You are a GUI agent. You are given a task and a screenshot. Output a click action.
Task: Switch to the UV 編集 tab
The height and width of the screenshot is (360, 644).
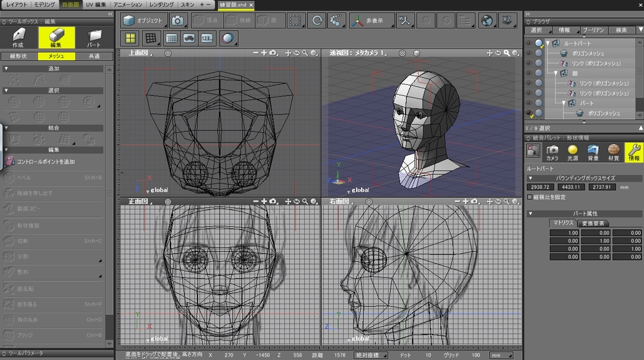(x=96, y=4)
